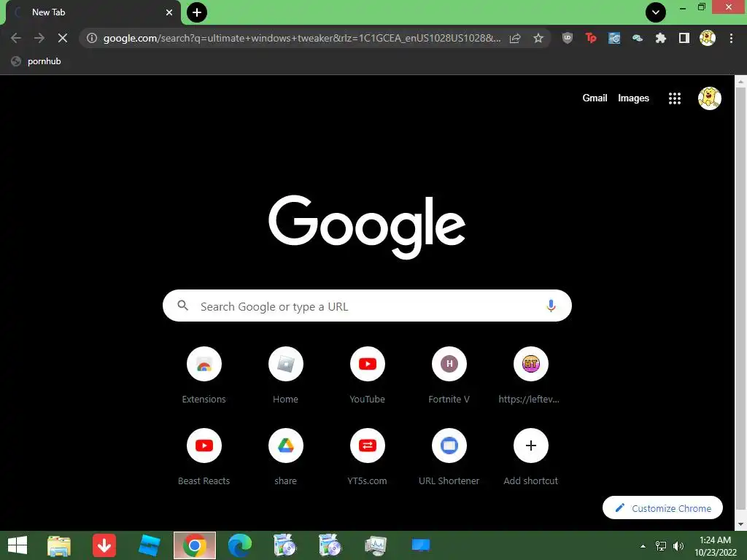Open Chrome three-dot menu

click(x=731, y=38)
